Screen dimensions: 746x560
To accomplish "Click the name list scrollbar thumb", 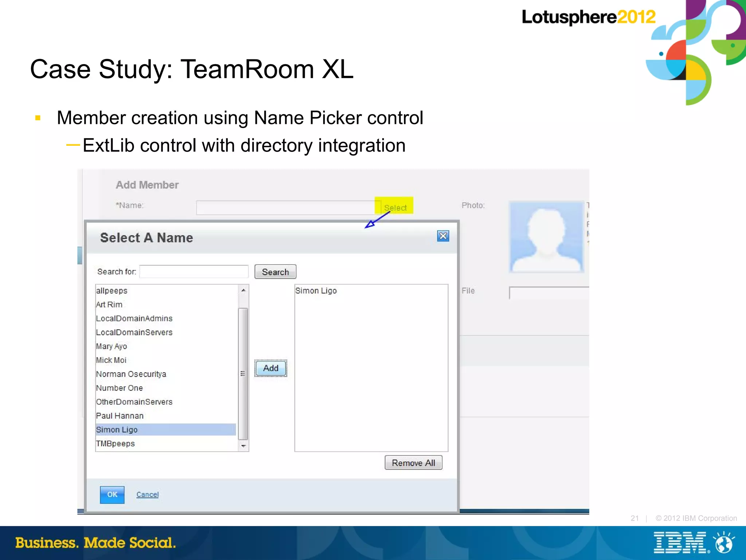I will (x=243, y=374).
